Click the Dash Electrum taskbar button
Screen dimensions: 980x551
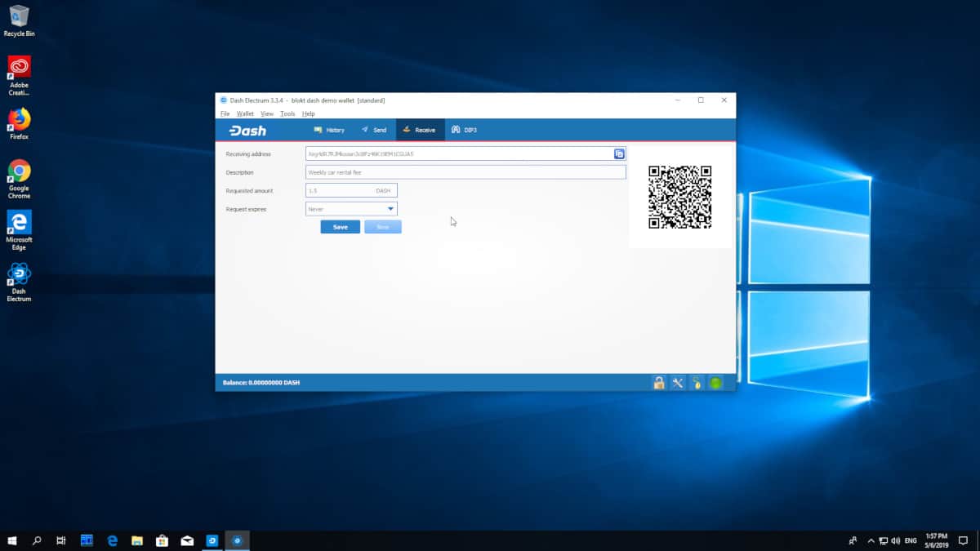click(237, 540)
